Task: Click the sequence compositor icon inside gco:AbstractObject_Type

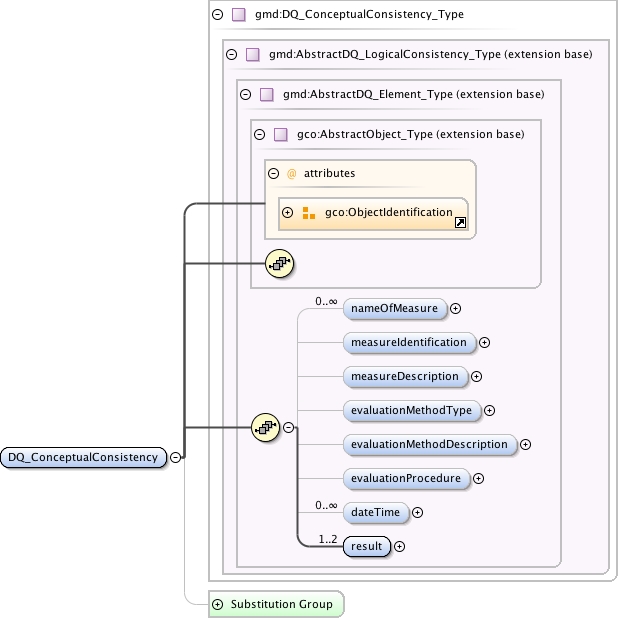Action: click(280, 263)
